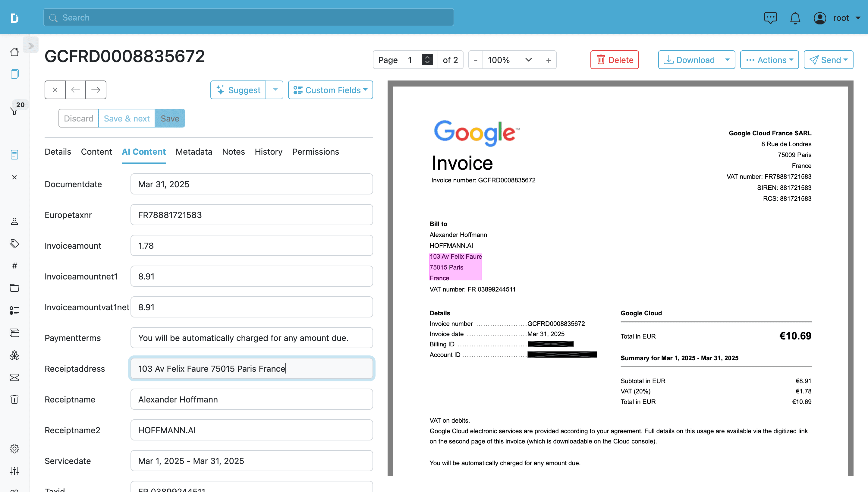The image size is (868, 492).
Task: Open the user avatar icon in header
Action: point(820,18)
